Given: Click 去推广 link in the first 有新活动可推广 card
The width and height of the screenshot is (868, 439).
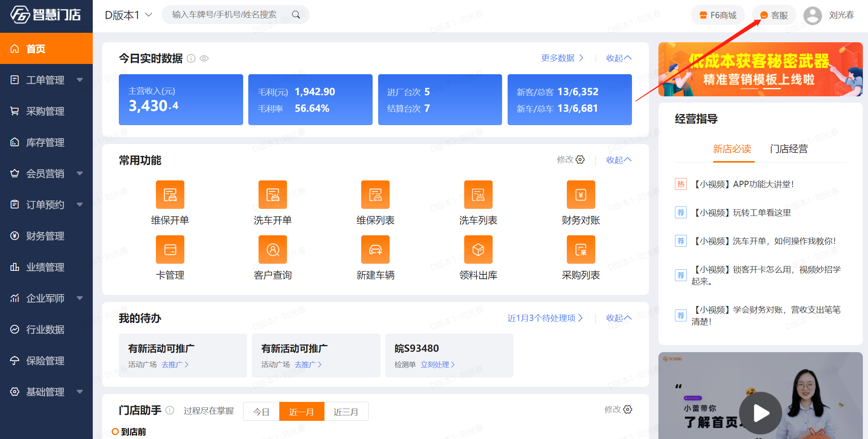Looking at the screenshot, I should coord(175,364).
